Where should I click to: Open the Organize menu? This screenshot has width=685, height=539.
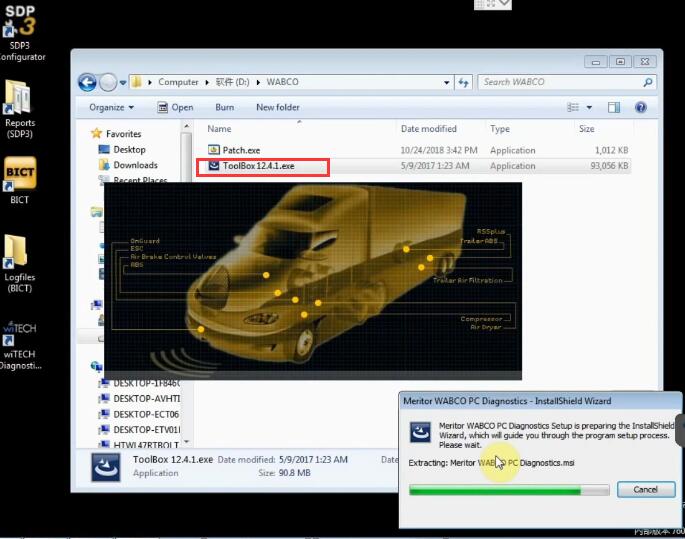coord(111,107)
